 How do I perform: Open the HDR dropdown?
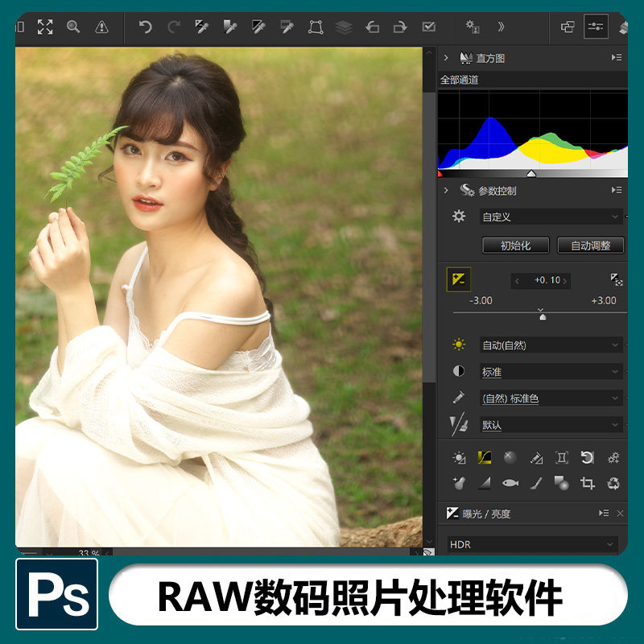532,545
